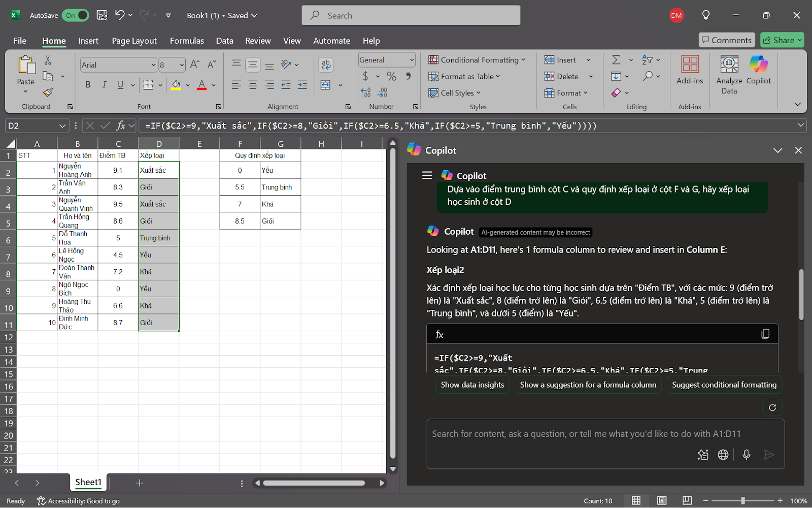Toggle Bold formatting
The height and width of the screenshot is (508, 812).
click(x=88, y=85)
